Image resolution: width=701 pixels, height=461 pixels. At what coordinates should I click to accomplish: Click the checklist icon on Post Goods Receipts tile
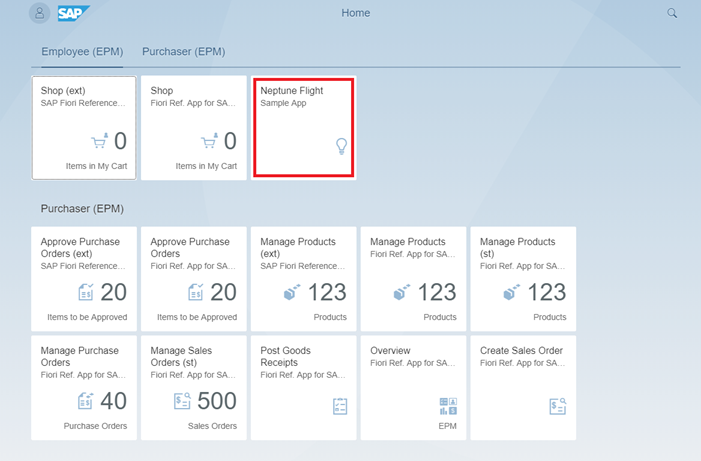pyautogui.click(x=340, y=406)
